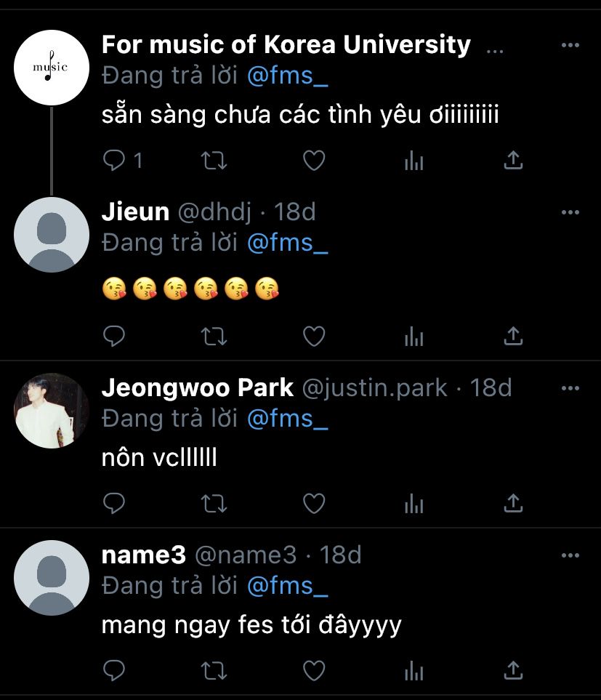Open more options menu on Jieun's tweet

tap(570, 212)
